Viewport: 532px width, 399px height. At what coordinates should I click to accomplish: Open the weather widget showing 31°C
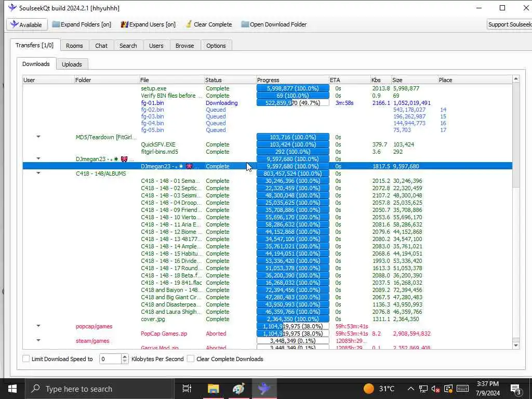click(x=379, y=389)
